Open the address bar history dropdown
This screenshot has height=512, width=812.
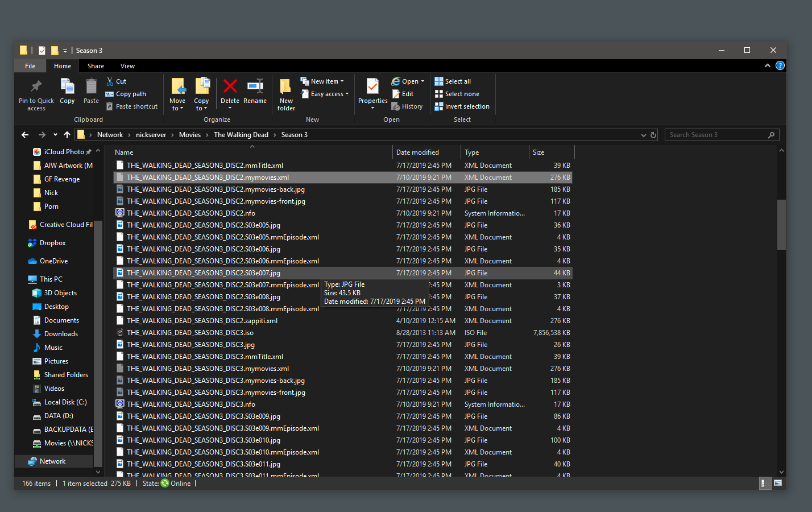(x=643, y=135)
